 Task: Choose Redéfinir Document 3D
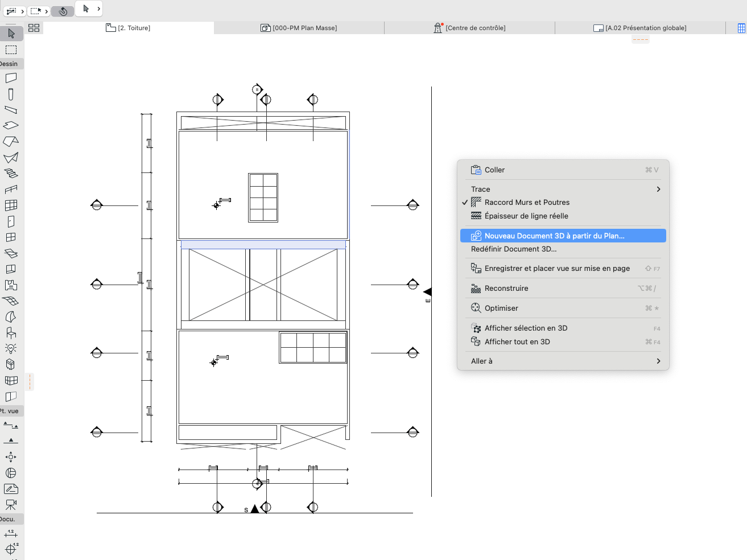(x=563, y=249)
